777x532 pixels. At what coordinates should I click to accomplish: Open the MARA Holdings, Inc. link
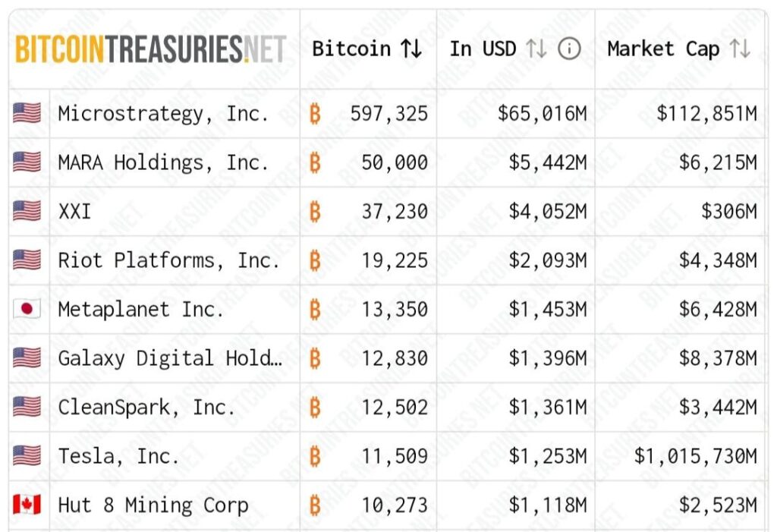(163, 162)
